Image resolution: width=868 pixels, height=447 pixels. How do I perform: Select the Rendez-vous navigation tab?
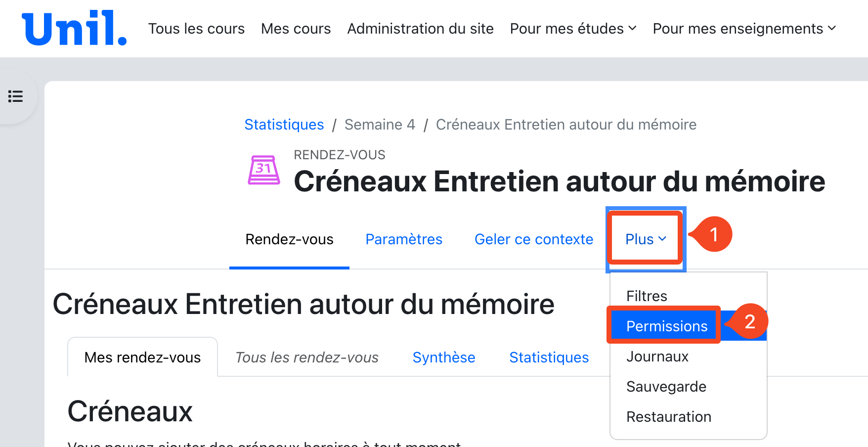289,239
